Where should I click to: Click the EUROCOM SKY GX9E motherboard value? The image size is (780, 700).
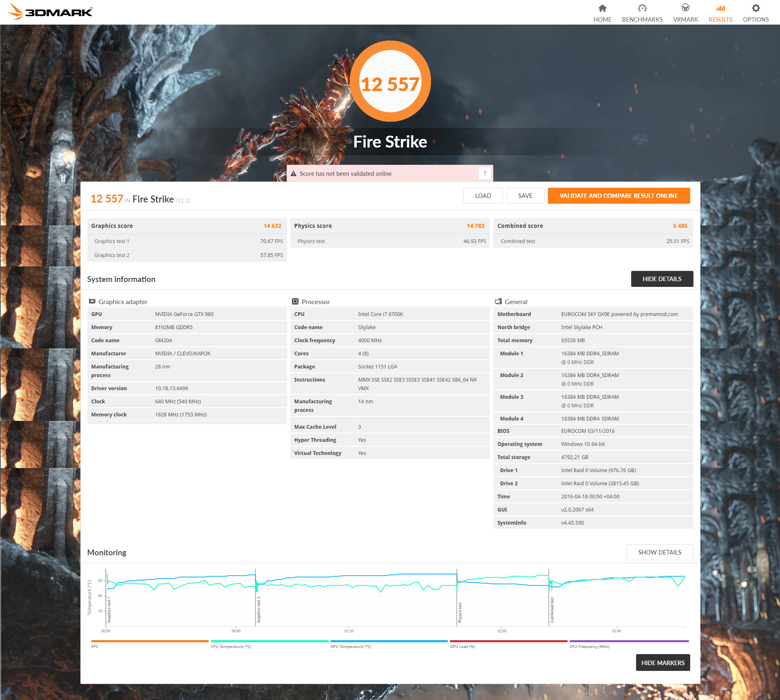click(x=619, y=314)
